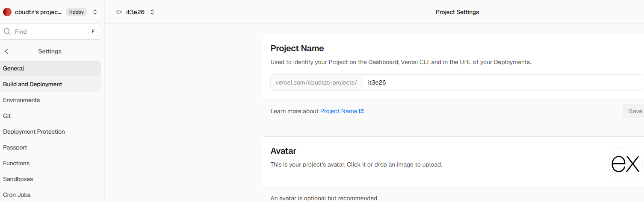Open Passport settings

[50, 147]
